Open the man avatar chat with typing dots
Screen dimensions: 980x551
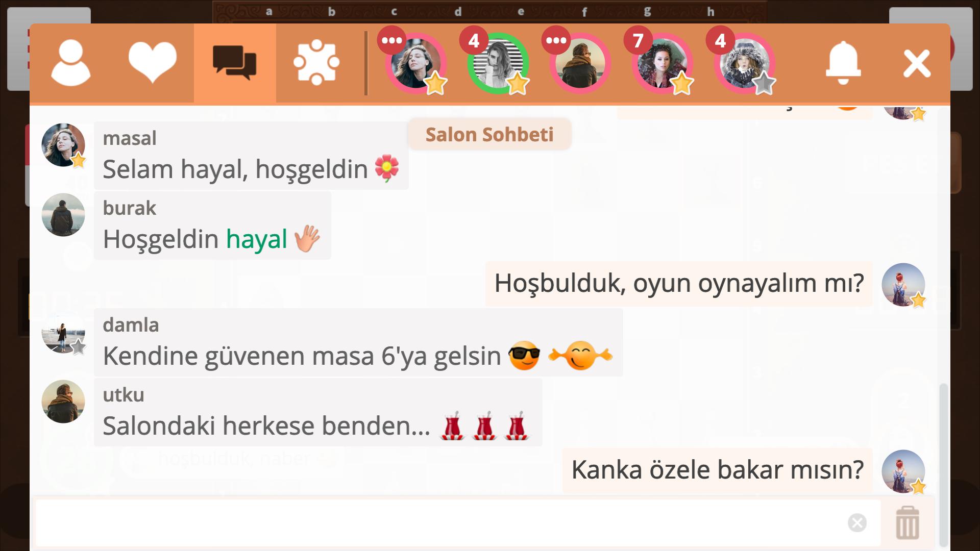point(580,64)
